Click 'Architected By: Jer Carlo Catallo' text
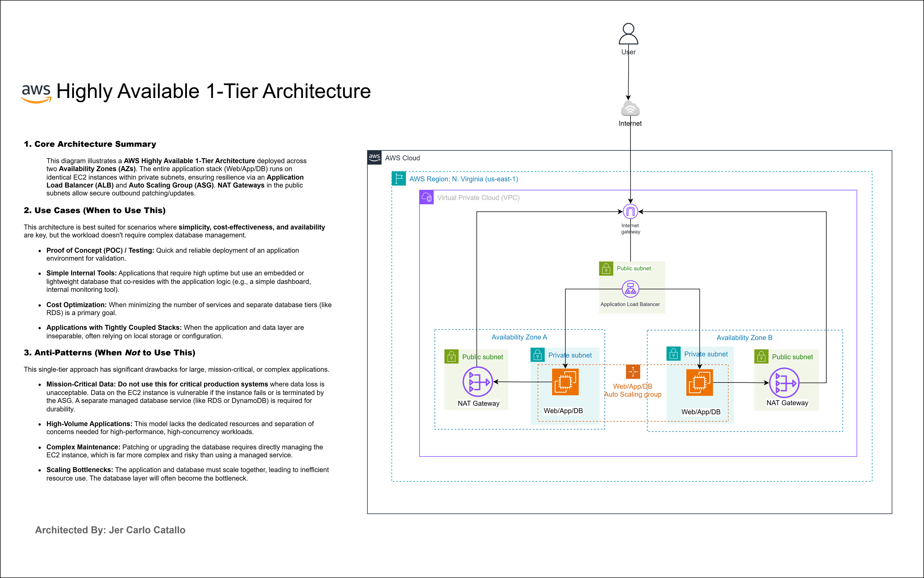924x578 pixels. [x=110, y=530]
